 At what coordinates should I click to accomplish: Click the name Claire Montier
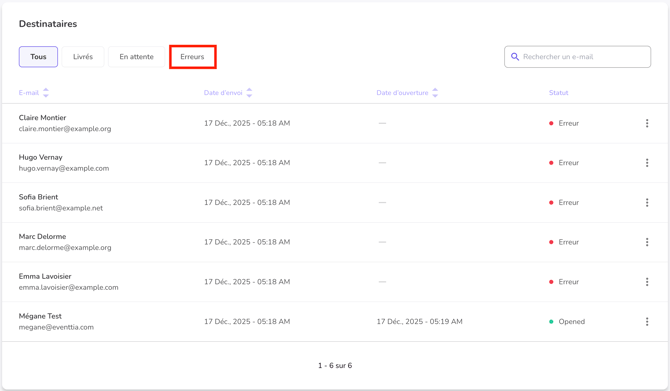(x=42, y=118)
